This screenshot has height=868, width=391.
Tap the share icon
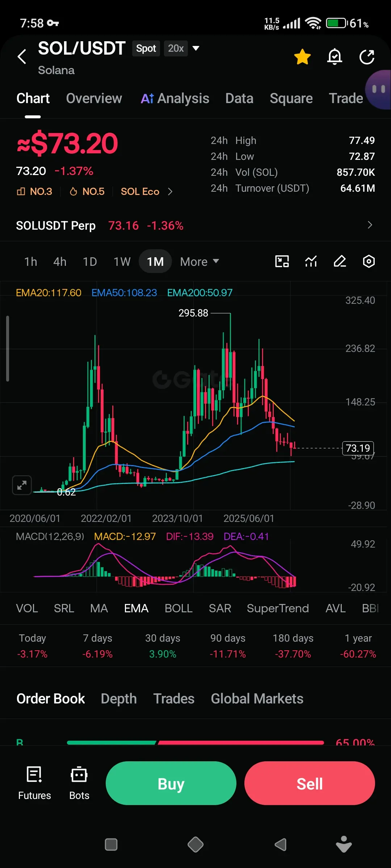click(x=367, y=57)
